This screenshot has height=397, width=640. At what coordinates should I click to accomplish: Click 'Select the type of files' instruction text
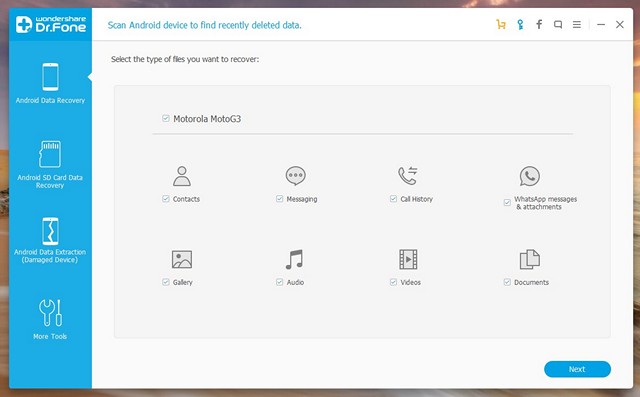pyautogui.click(x=185, y=59)
